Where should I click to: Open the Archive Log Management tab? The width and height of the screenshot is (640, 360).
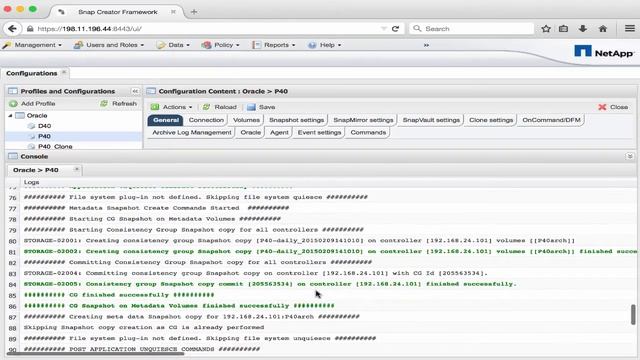tap(191, 132)
